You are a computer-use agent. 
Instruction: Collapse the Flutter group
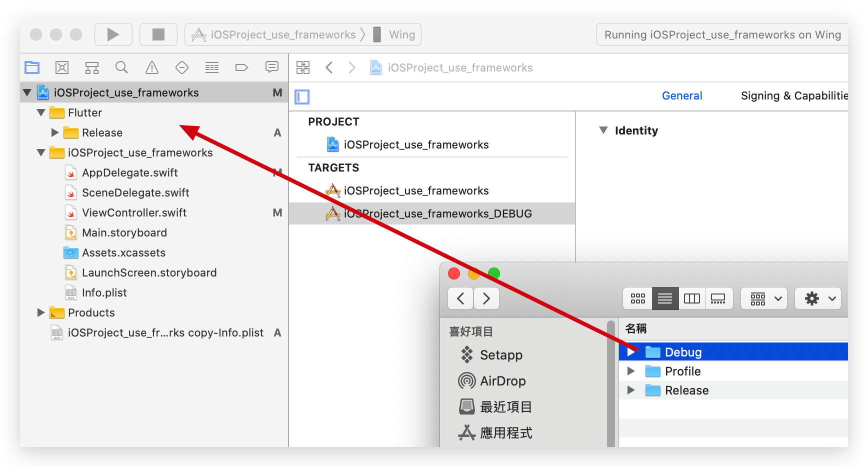click(41, 112)
